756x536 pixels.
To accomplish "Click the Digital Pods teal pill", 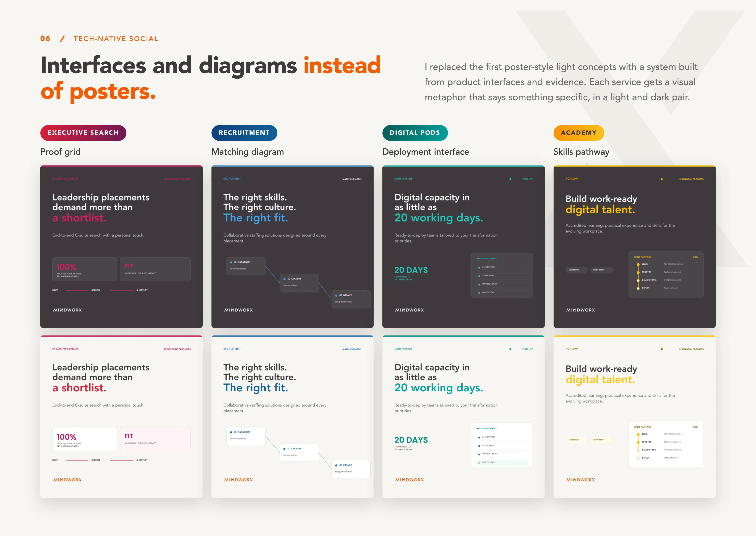I will point(415,133).
